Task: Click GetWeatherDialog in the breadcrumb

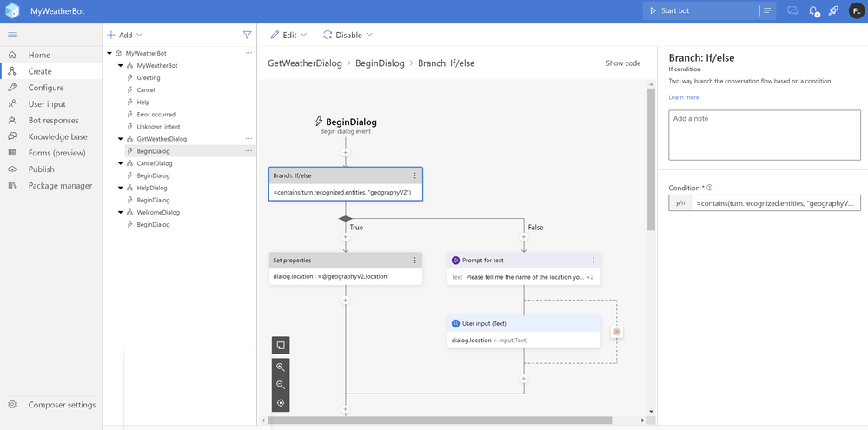Action: pyautogui.click(x=304, y=63)
